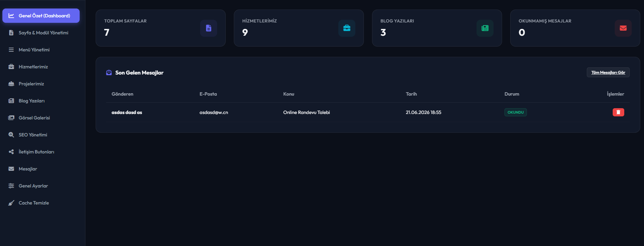
Task: Delete the asdas dasd as message with trash button
Action: [x=618, y=112]
